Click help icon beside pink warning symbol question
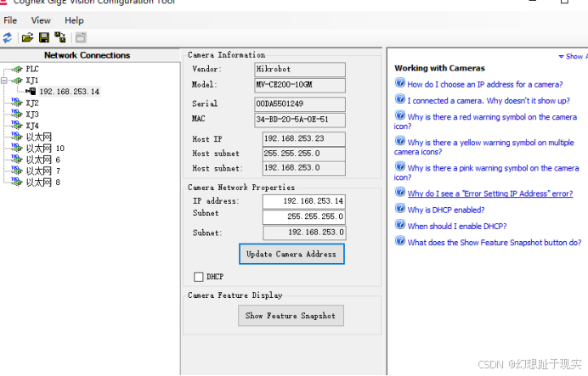Viewport: 588px width, 376px height. click(400, 166)
